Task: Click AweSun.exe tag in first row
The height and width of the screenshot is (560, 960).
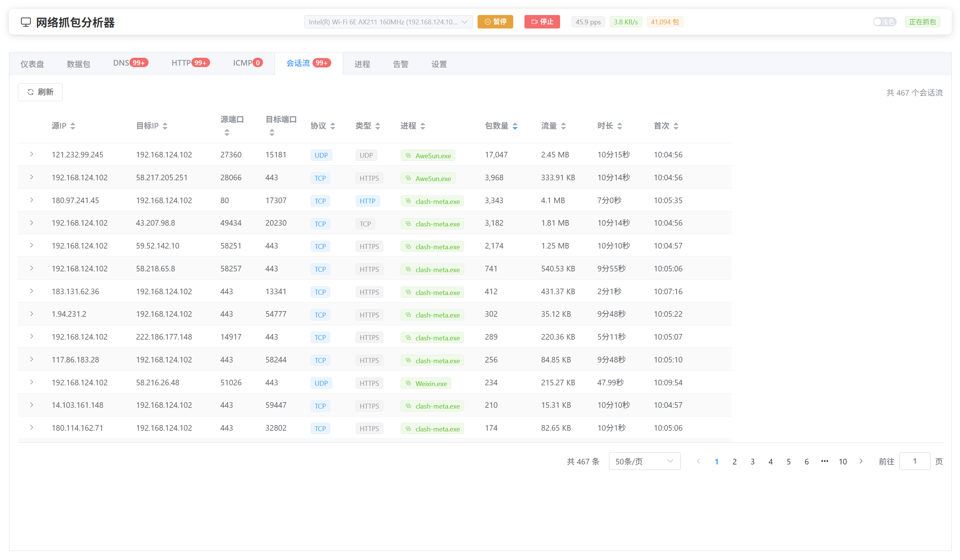Action: pyautogui.click(x=428, y=155)
